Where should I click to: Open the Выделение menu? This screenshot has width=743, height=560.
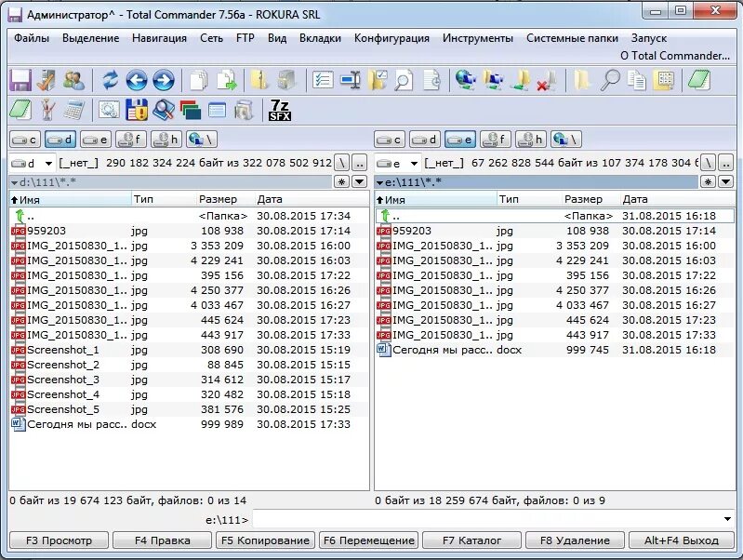pyautogui.click(x=90, y=38)
